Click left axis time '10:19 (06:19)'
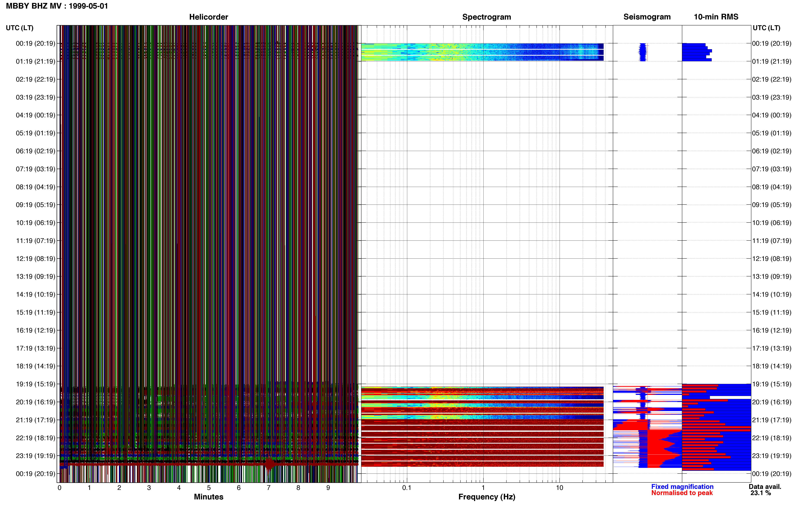This screenshot has height=508, width=812. pos(36,223)
